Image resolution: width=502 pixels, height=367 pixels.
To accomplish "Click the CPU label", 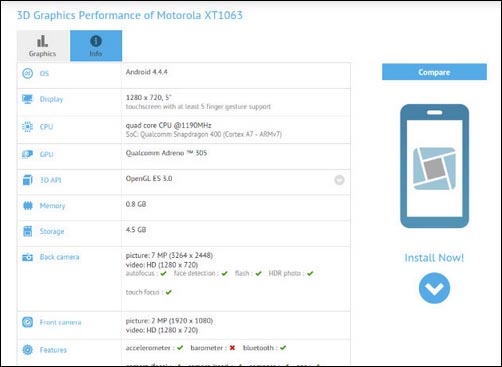I will pos(46,127).
